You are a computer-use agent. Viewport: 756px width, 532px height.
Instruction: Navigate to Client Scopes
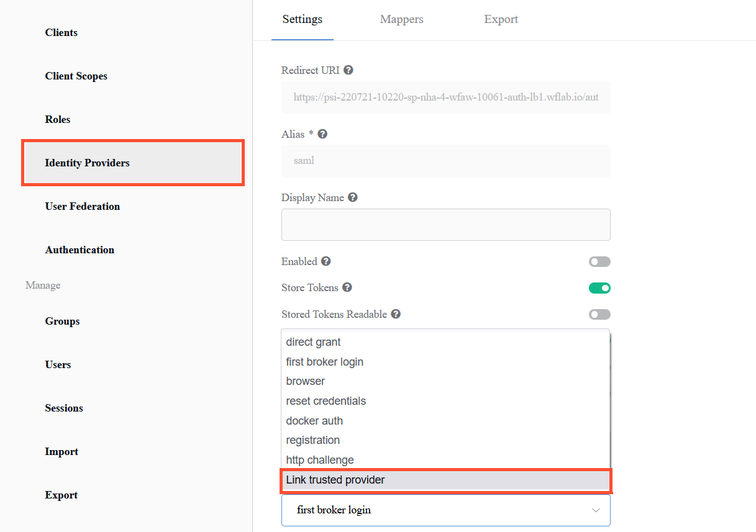tap(76, 76)
